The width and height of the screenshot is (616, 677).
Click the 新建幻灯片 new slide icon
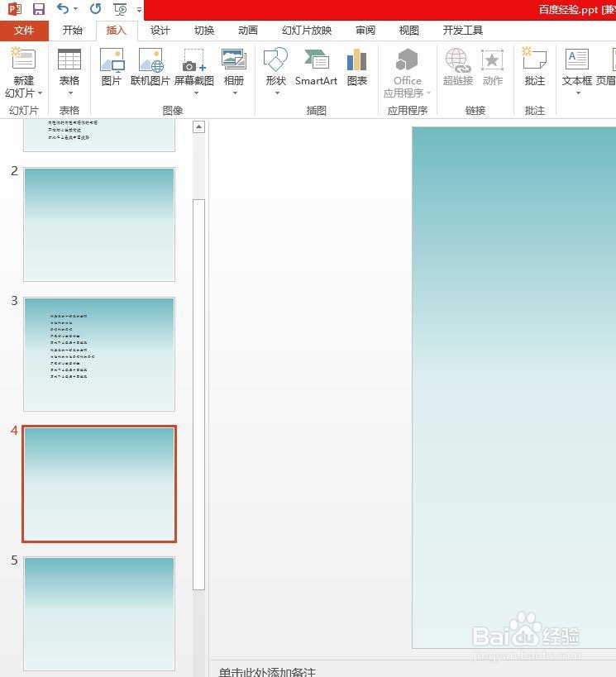[x=23, y=60]
